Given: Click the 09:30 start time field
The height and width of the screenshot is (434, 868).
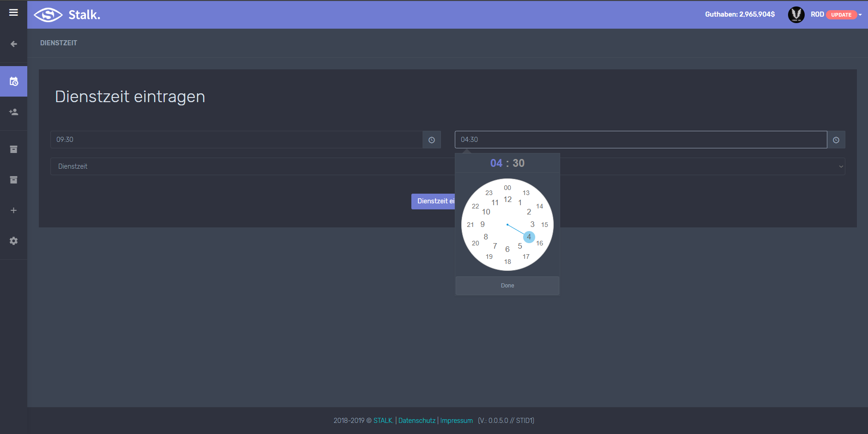Looking at the screenshot, I should click(236, 140).
